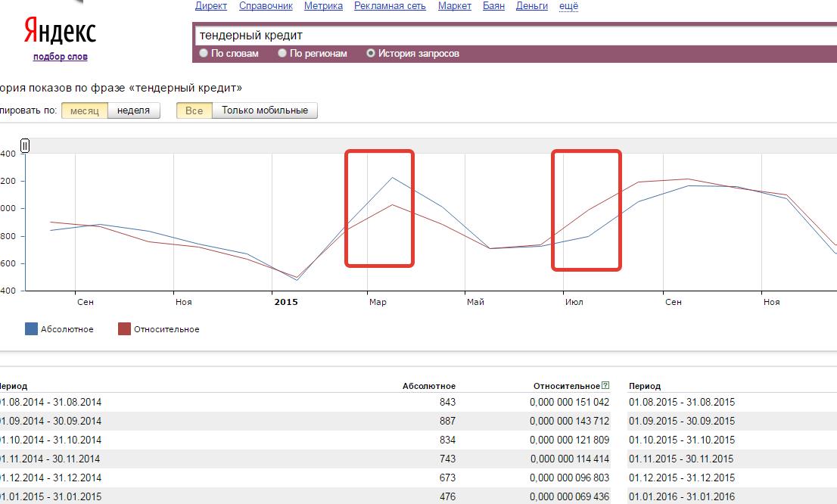Viewport: 837px width, 504px height.
Task: Click the Относительное column header
Action: point(567,386)
